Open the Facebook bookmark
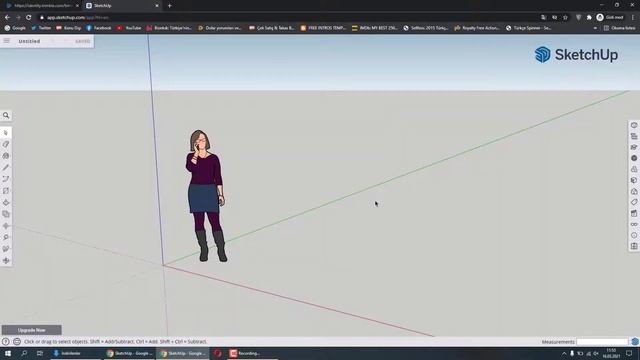640x360 pixels. point(98,28)
